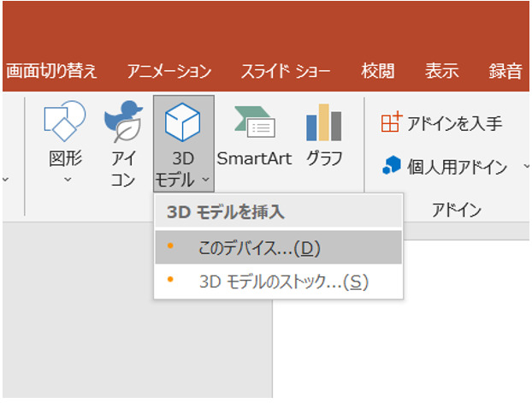Click the 3D Model cube icon
The image size is (532, 403).
[182, 124]
